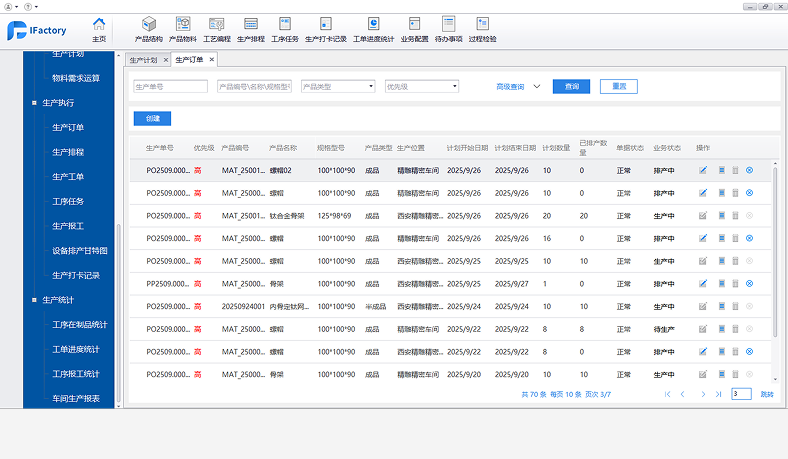Delete the order dated 2025/9/20
The height and width of the screenshot is (459, 788).
pyautogui.click(x=735, y=374)
